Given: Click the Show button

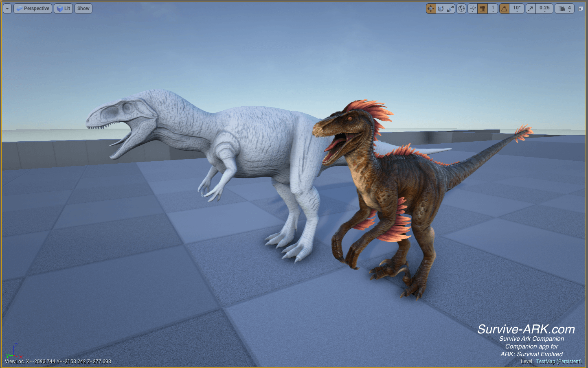Looking at the screenshot, I should (x=83, y=9).
